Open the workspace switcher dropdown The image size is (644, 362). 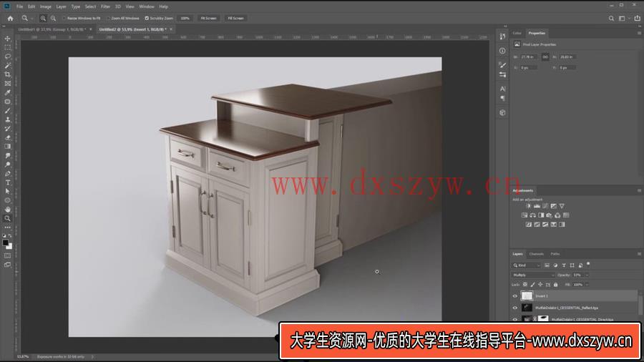(x=623, y=19)
